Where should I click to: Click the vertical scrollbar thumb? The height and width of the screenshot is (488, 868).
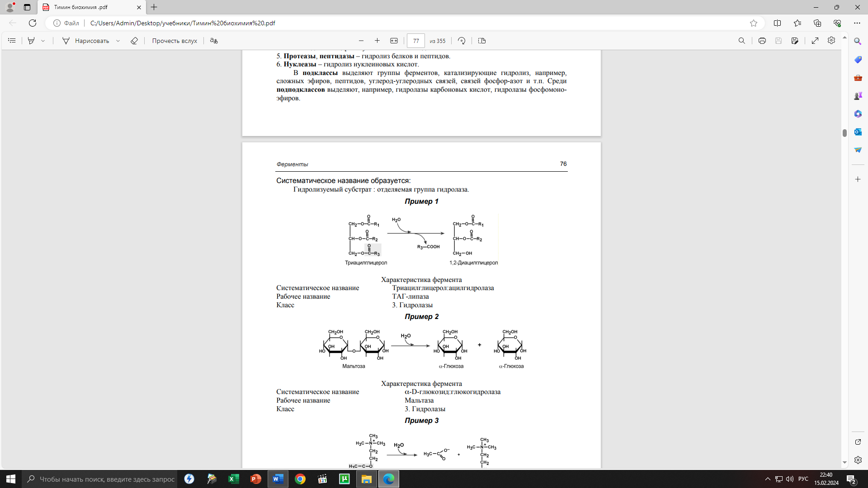[x=844, y=133]
